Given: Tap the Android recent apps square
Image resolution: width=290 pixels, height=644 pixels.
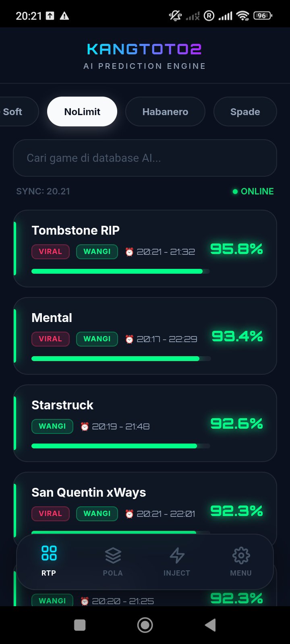Looking at the screenshot, I should point(80,625).
